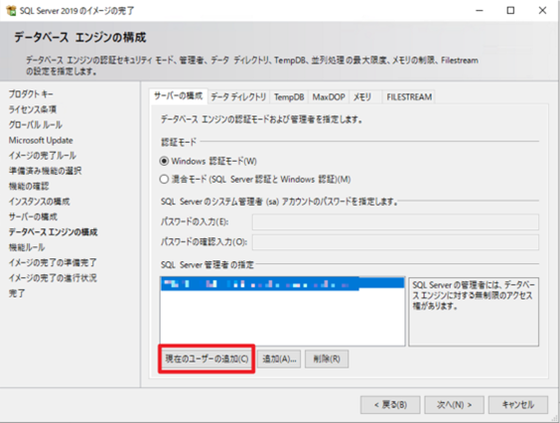Click the キャンセル button

click(x=518, y=405)
